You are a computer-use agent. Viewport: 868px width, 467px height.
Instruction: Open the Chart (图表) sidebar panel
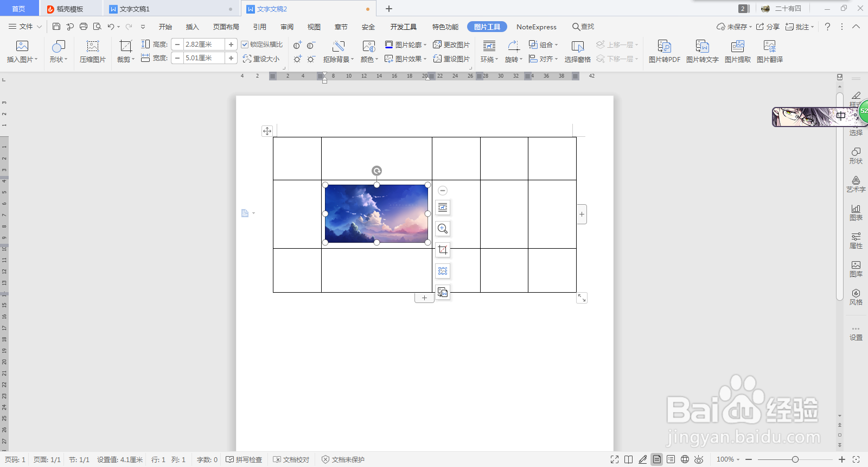(x=856, y=212)
